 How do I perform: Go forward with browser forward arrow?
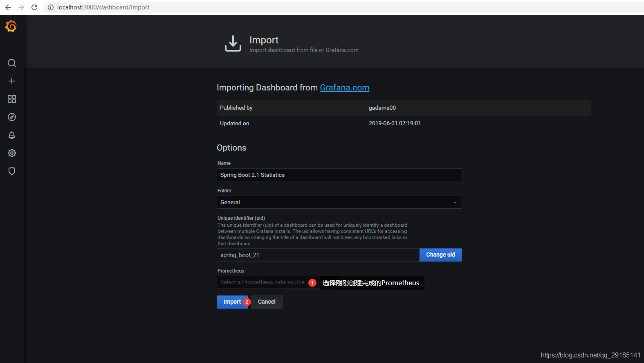point(21,7)
